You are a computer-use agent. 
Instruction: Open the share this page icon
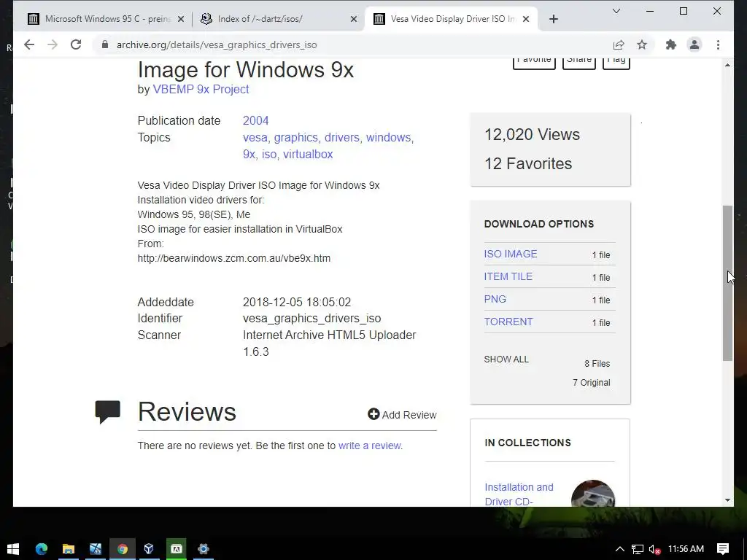tap(619, 44)
